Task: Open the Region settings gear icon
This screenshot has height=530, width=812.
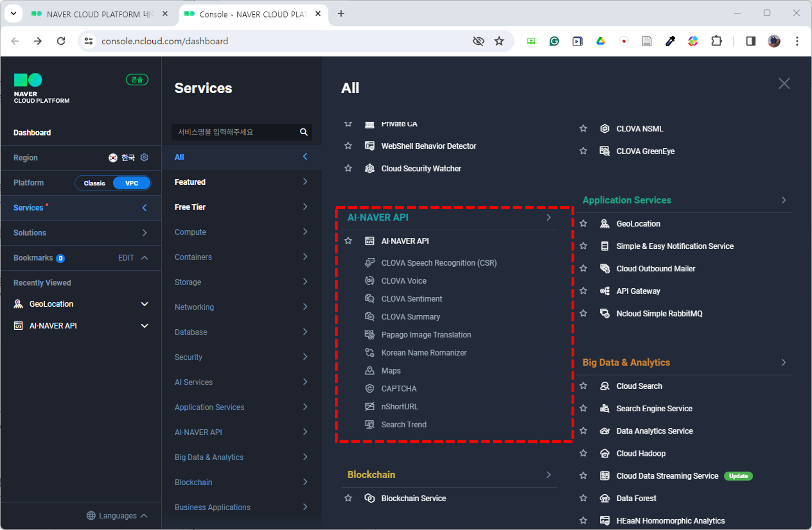Action: [144, 157]
